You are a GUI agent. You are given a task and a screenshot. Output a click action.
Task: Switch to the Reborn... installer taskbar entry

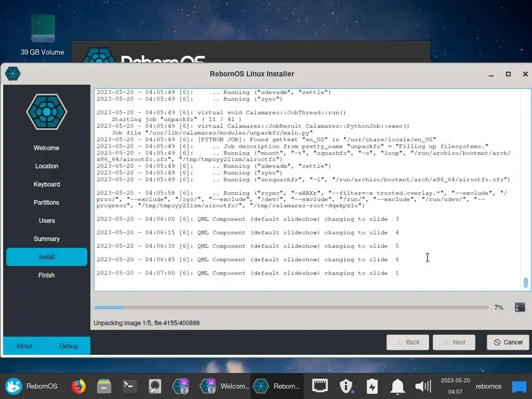277,386
